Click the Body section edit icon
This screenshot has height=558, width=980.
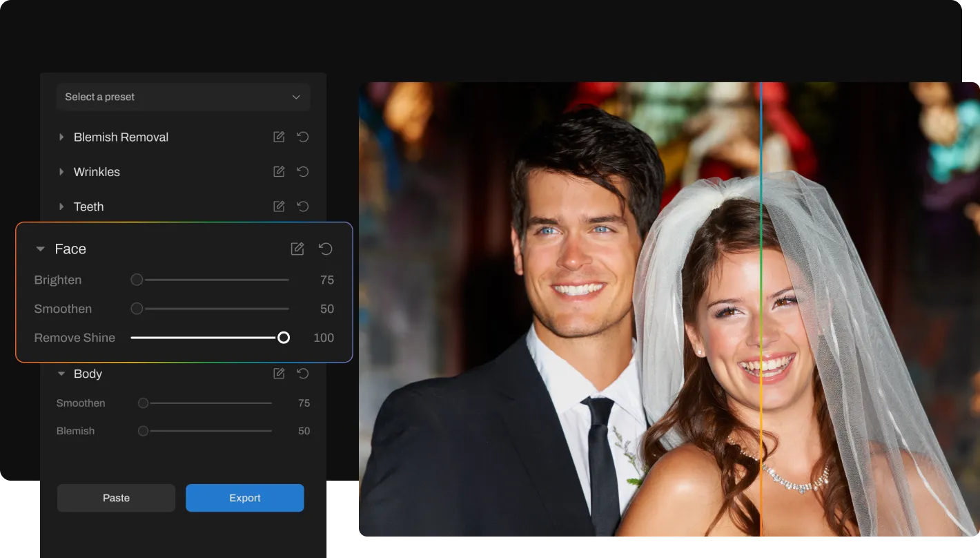[x=279, y=374]
